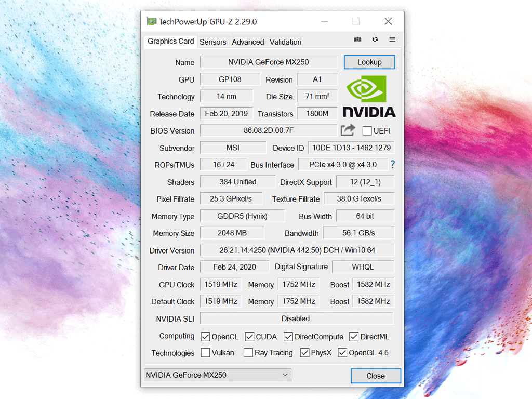Click the Default Clock row 1519 MHz value
The width and height of the screenshot is (532, 399).
[221, 301]
